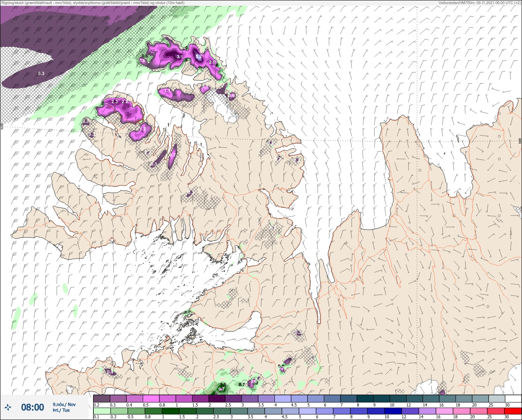The width and height of the screenshot is (522, 420).
Task: Click the '1.6' value in the green patch
Action: pyautogui.click(x=223, y=385)
